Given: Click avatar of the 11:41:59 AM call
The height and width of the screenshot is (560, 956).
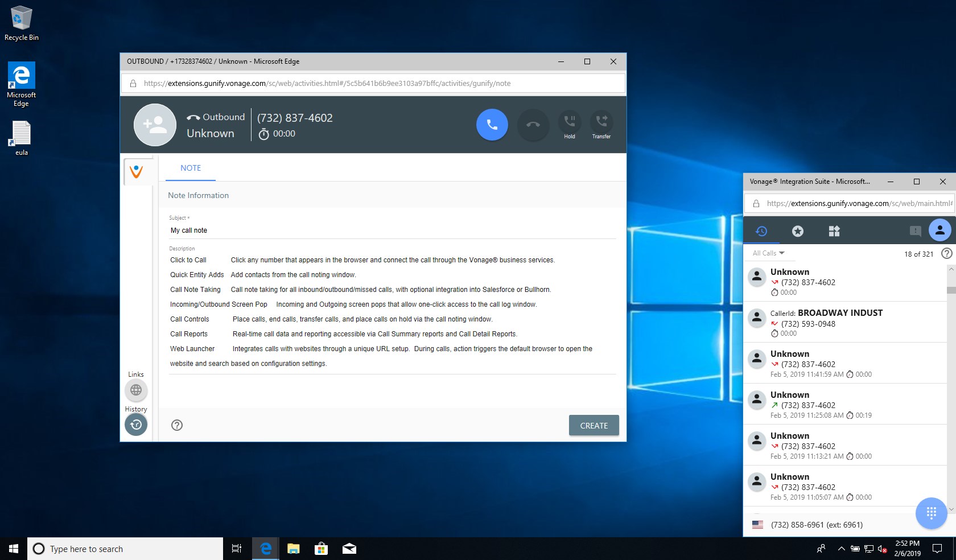Looking at the screenshot, I should (x=757, y=359).
